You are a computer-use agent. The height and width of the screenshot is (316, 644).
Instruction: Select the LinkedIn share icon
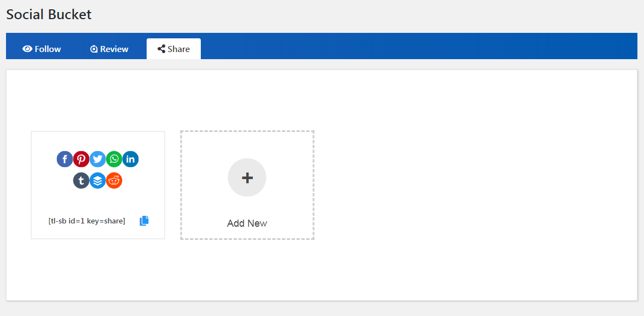[x=130, y=159]
